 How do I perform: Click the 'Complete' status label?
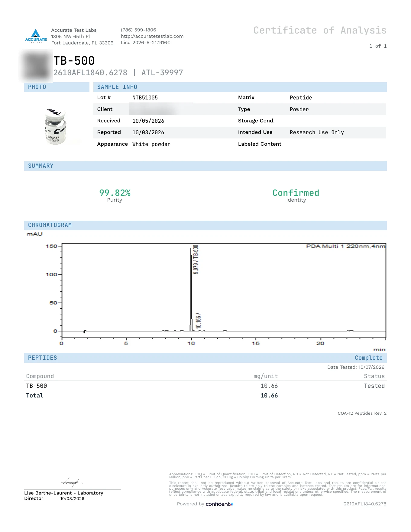pyautogui.click(x=369, y=358)
